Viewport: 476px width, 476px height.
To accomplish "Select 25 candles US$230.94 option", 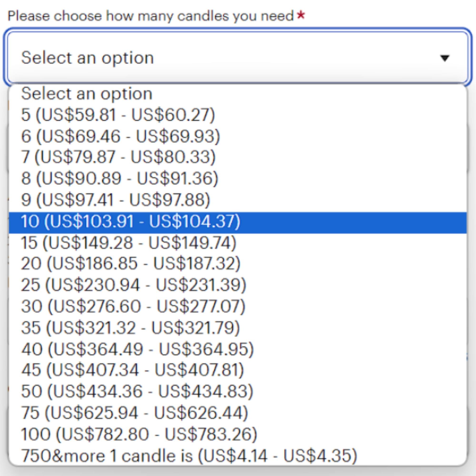I will pyautogui.click(x=134, y=285).
